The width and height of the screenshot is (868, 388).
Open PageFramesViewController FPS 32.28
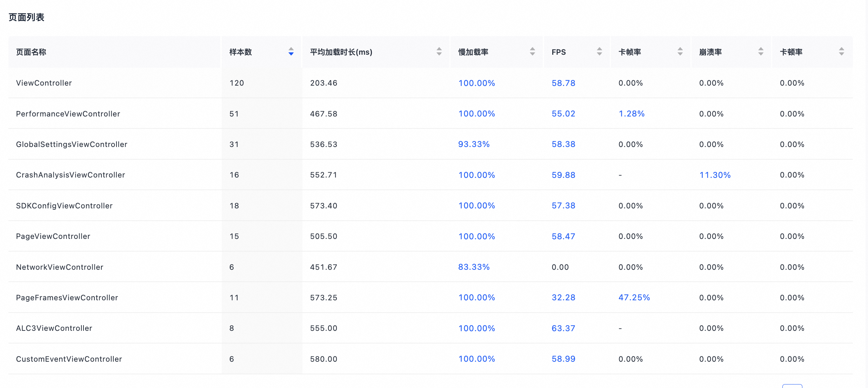pos(563,297)
